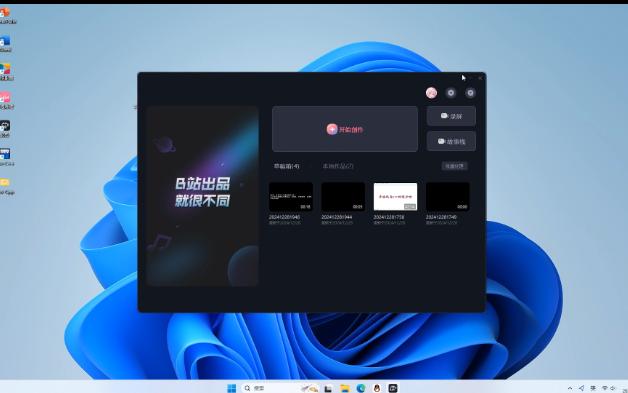Open draft thumbnail 202412281749
The image size is (628, 393).
point(447,197)
